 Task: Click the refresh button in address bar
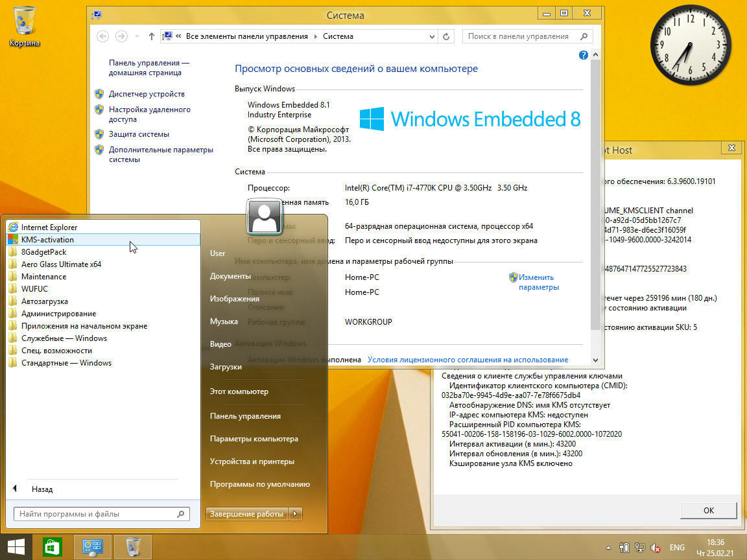446,37
